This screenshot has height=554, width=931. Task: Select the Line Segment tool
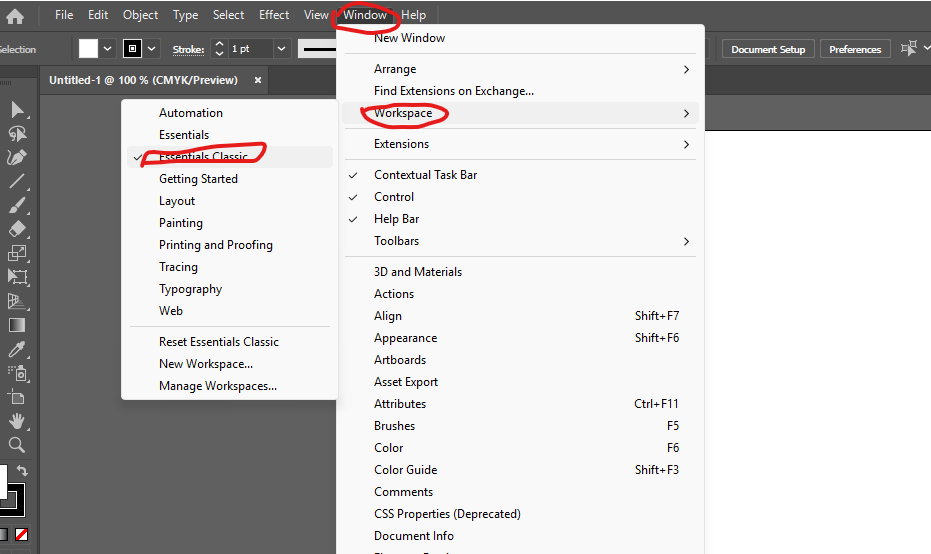[x=17, y=181]
